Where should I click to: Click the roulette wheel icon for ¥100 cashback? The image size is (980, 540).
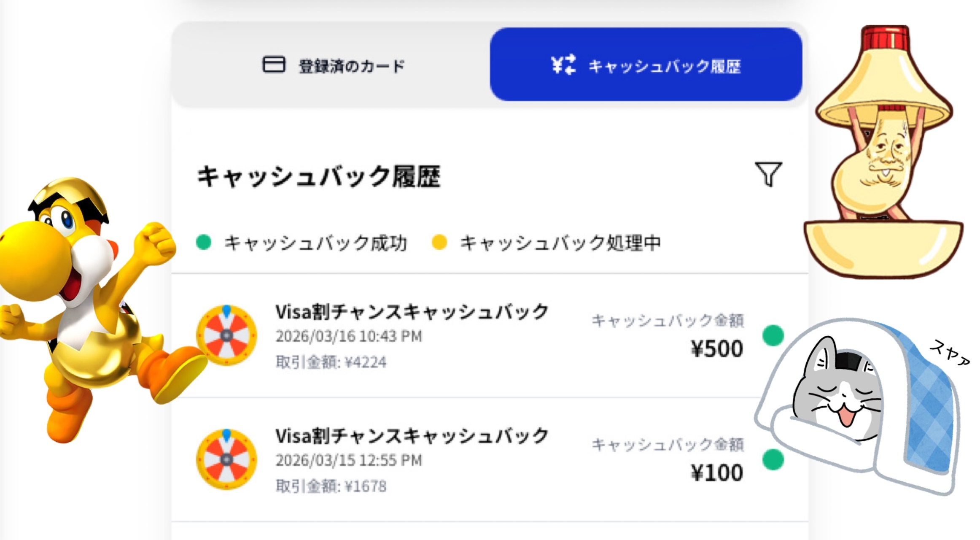tap(226, 459)
